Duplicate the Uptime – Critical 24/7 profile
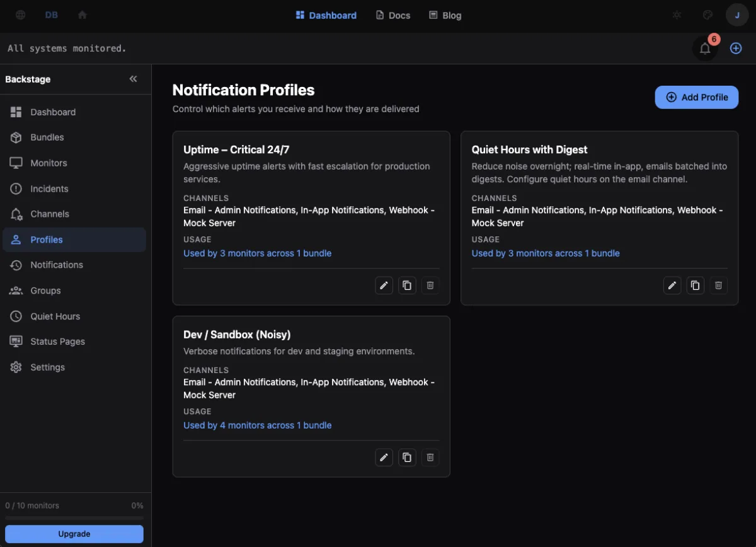Screen dimensions: 756x547 pos(407,285)
